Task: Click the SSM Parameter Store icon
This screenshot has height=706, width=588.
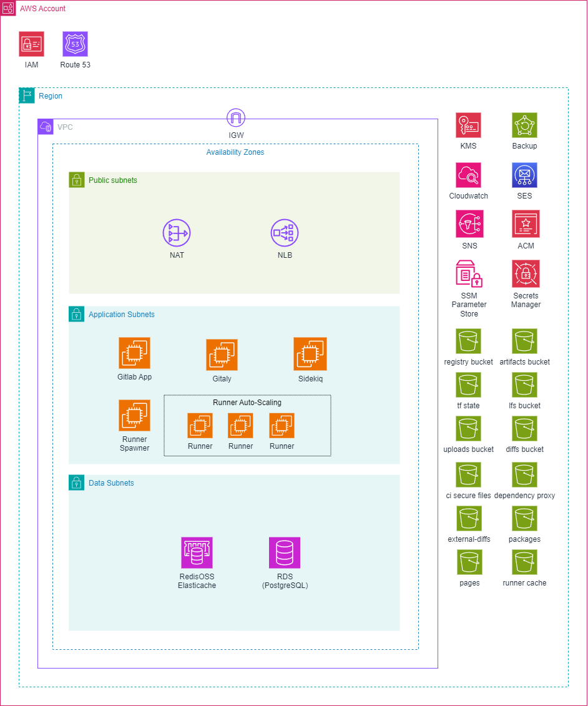Action: pyautogui.click(x=469, y=274)
